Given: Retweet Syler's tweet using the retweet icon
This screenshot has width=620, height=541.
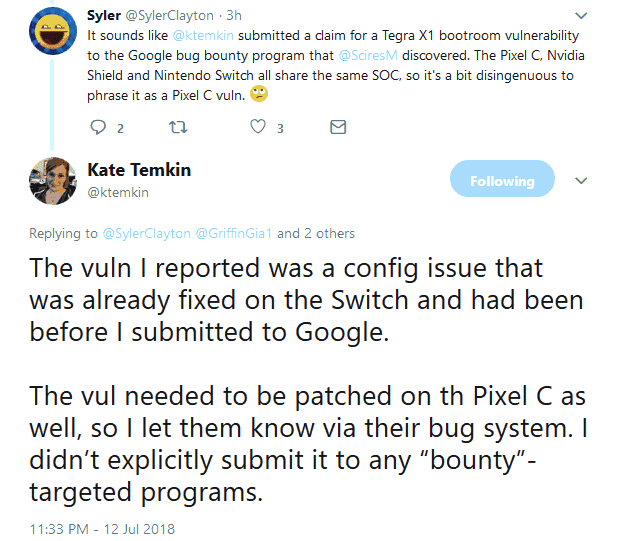Looking at the screenshot, I should coord(178,127).
